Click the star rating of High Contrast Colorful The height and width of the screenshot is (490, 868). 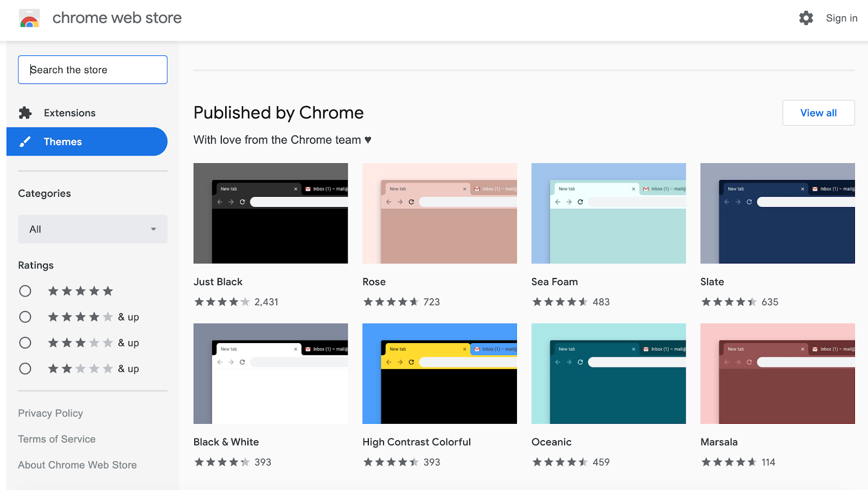tap(391, 462)
